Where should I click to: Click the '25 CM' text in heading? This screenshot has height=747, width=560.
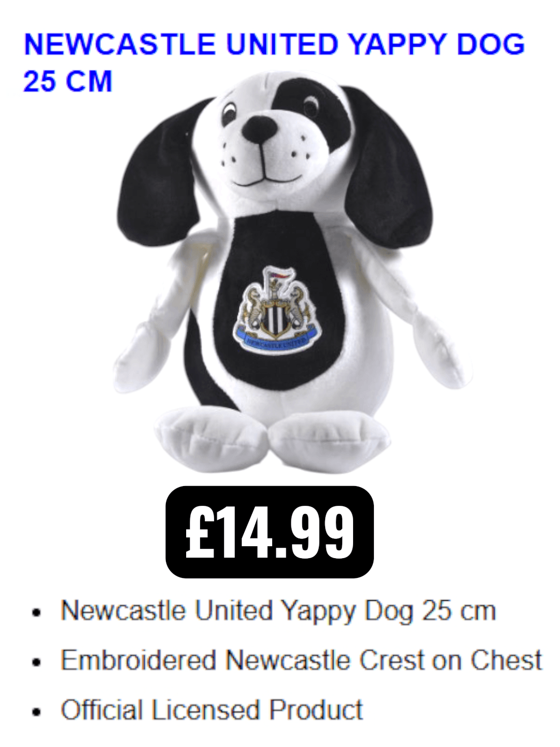tap(67, 81)
